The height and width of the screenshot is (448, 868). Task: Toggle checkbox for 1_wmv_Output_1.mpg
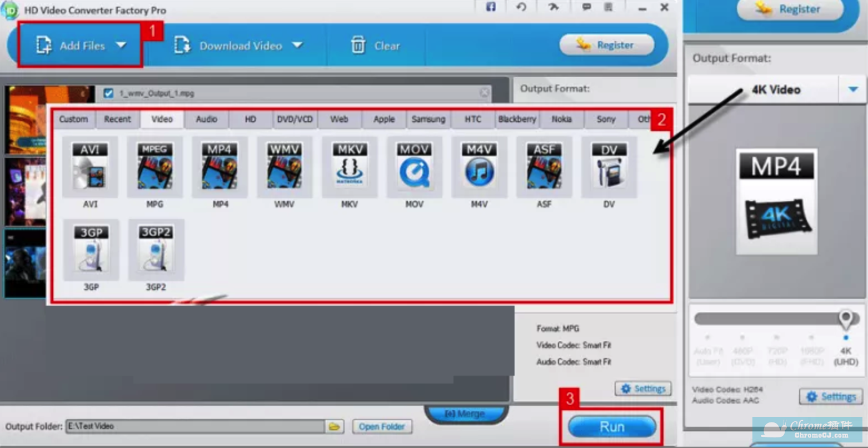coord(109,93)
